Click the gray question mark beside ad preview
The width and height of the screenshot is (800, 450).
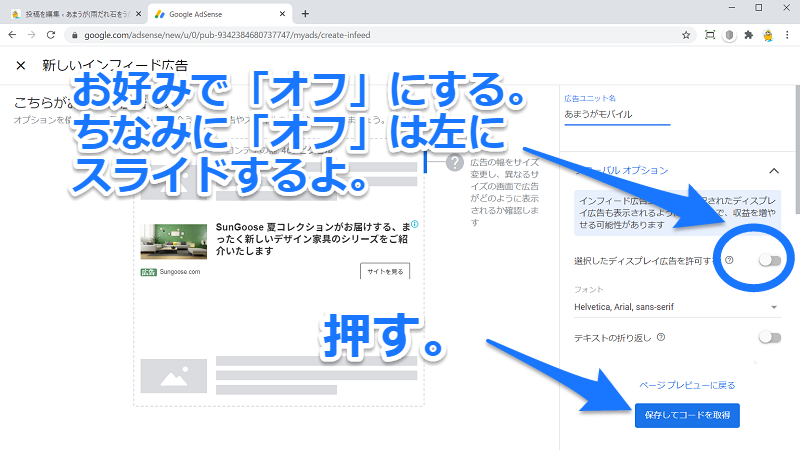[x=455, y=163]
